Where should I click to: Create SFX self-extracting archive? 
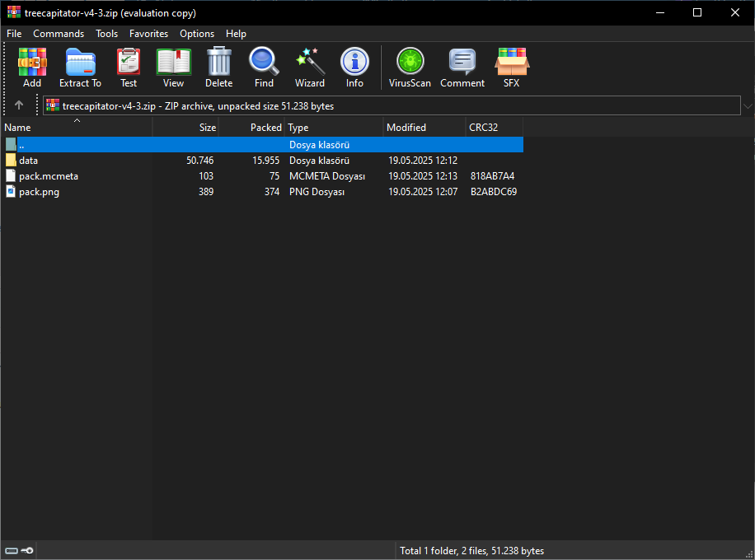coord(511,67)
